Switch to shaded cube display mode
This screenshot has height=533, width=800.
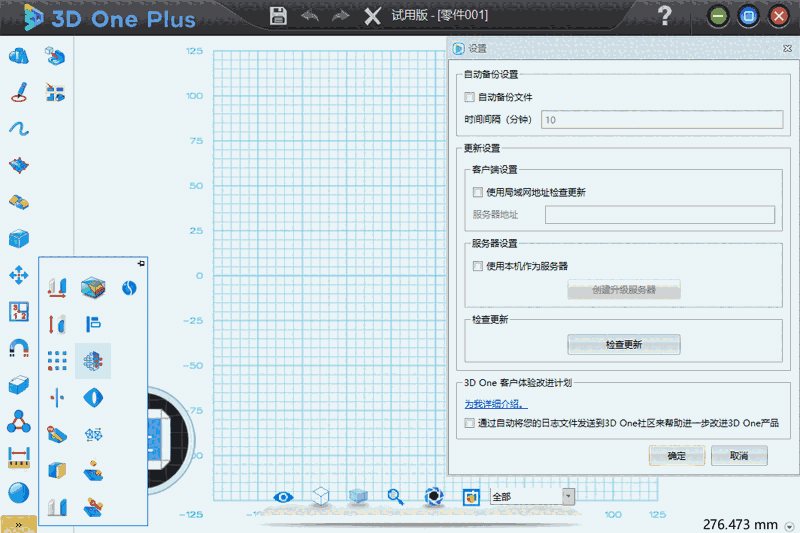pos(358,496)
